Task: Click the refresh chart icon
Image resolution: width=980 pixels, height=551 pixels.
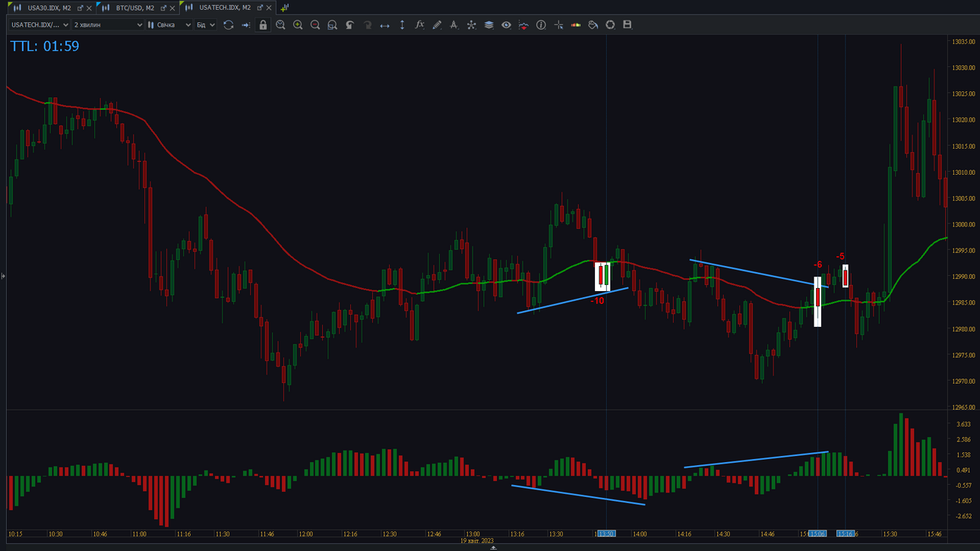Action: coord(228,25)
